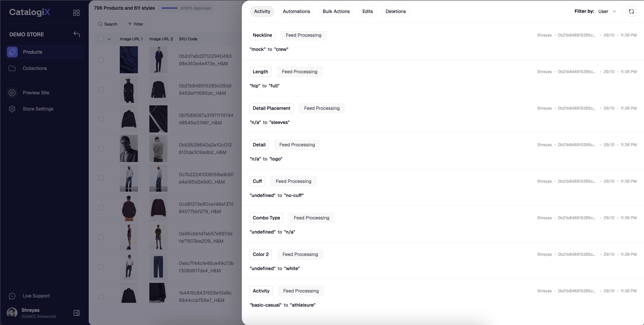Open the Filter options for products
644x325 pixels.
coord(135,24)
